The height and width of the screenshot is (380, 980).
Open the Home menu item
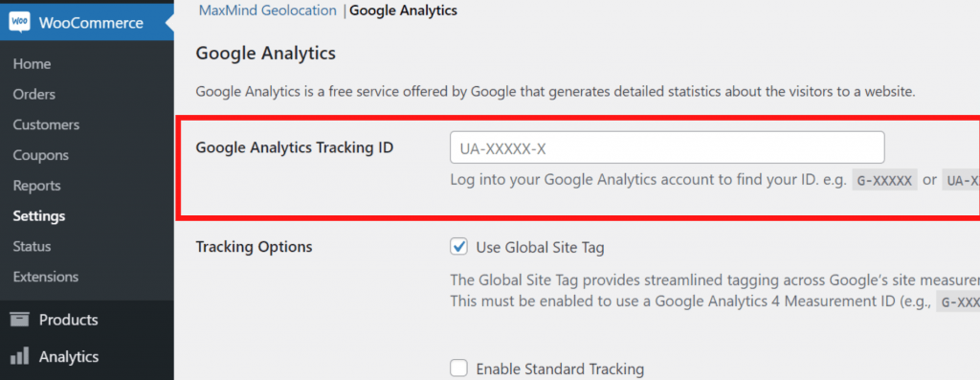(32, 64)
